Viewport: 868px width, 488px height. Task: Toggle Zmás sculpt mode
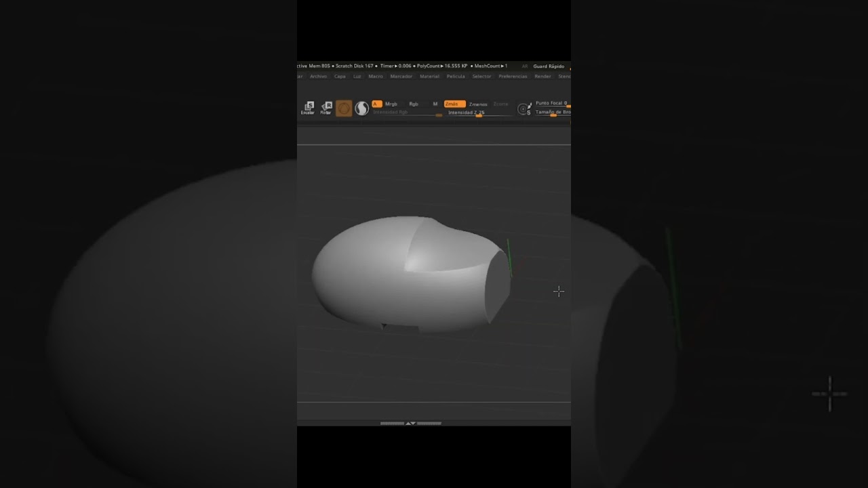454,104
